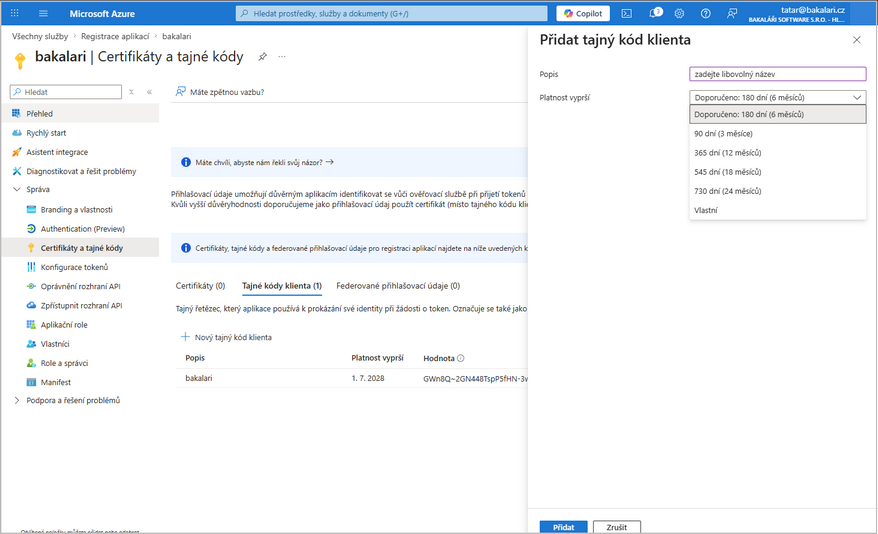
Task: Open Zpřístupnit rozhraní API
Action: 80,306
